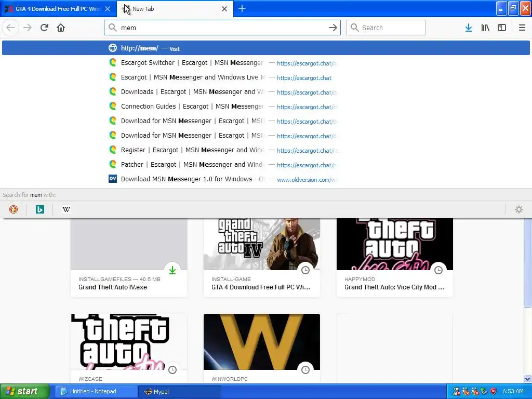The width and height of the screenshot is (532, 399).
Task: Open Grand Theft Auto: Vice City Mod tile
Action: click(395, 258)
